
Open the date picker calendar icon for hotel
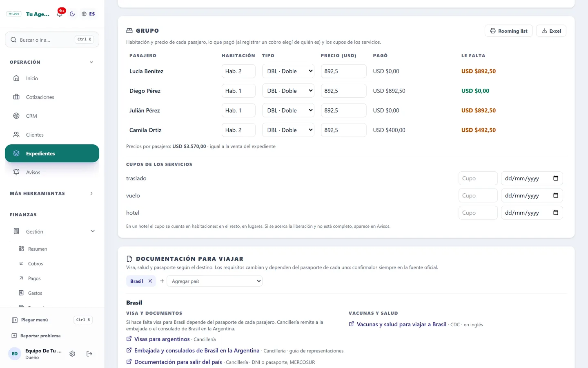(x=556, y=213)
